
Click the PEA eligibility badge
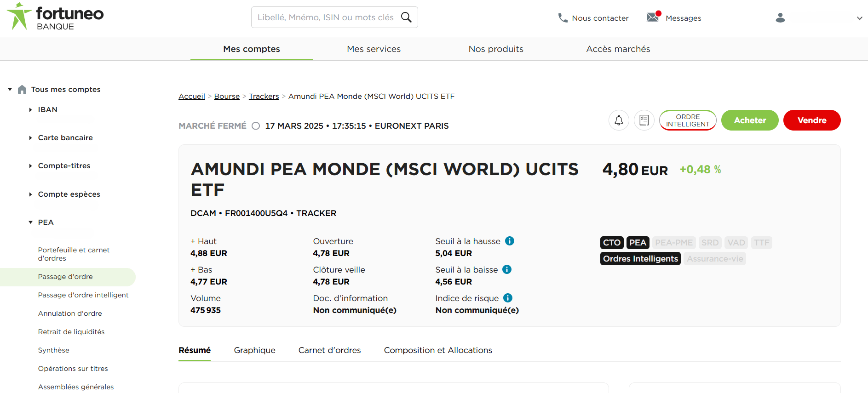tap(638, 243)
